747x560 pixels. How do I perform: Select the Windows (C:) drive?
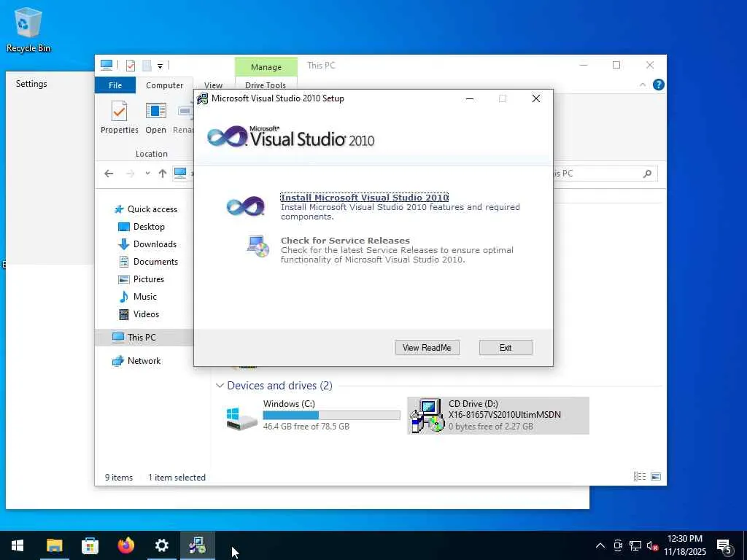pos(313,415)
